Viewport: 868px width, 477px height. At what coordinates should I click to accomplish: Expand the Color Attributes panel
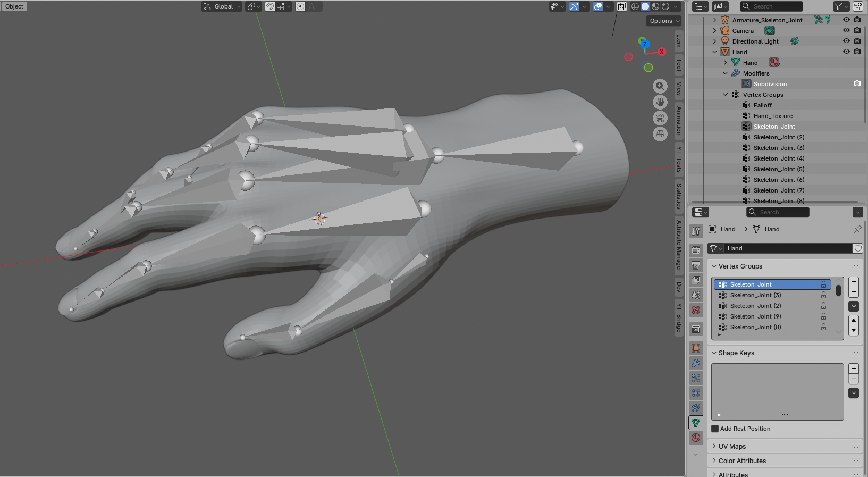click(742, 461)
